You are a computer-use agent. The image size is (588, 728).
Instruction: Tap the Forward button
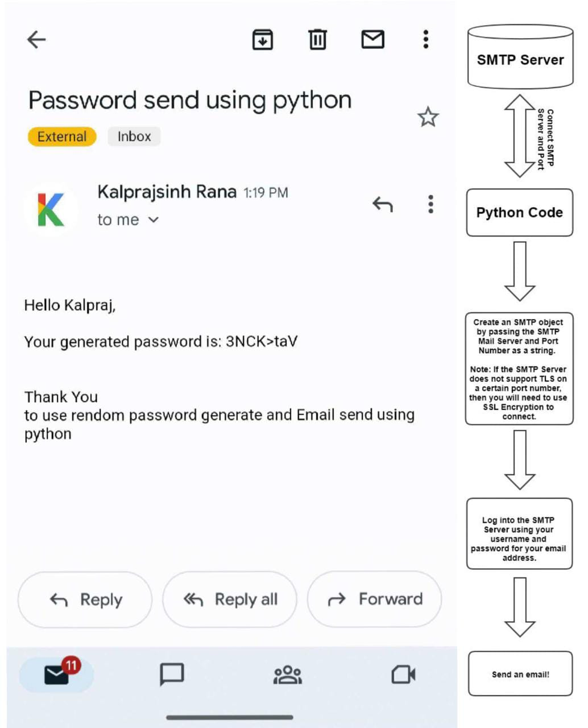coord(374,599)
